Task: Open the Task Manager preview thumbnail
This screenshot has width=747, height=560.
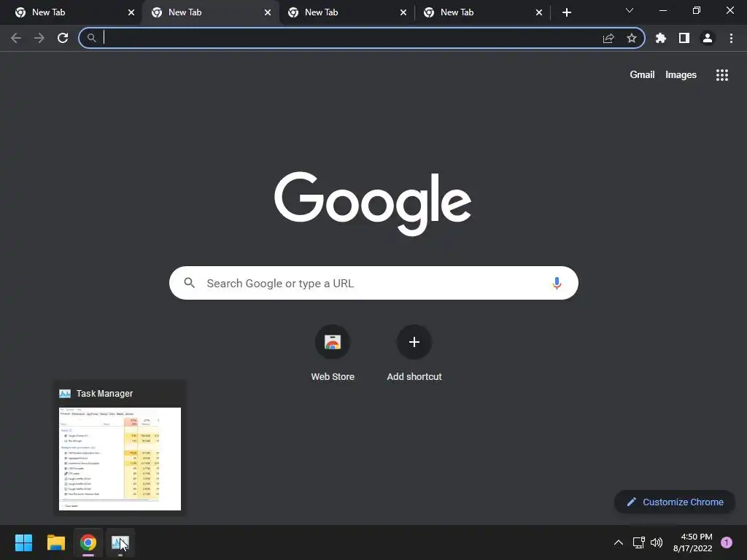Action: [120, 459]
